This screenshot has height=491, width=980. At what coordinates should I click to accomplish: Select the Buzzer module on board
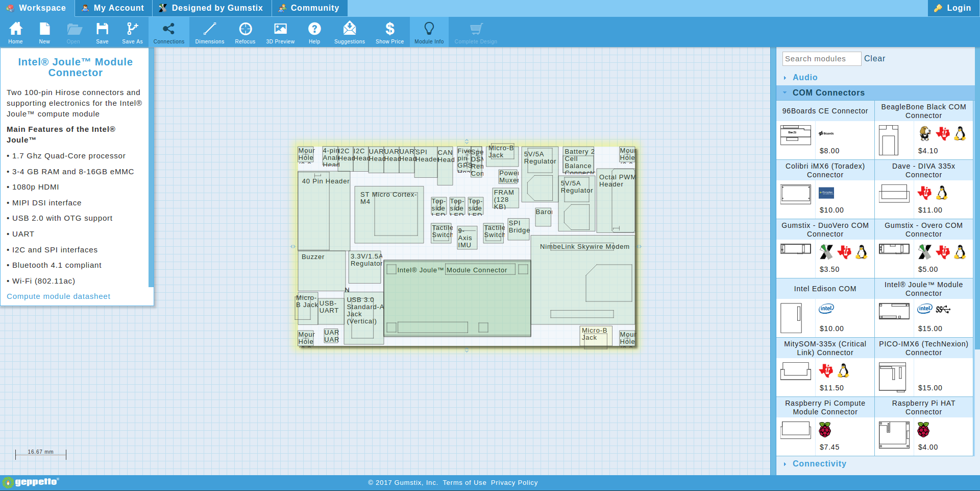pos(322,271)
